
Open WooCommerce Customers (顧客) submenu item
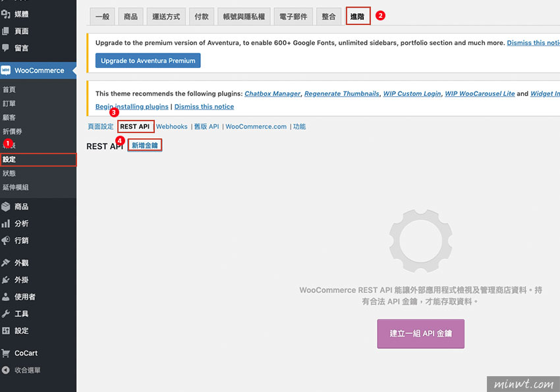(x=9, y=117)
